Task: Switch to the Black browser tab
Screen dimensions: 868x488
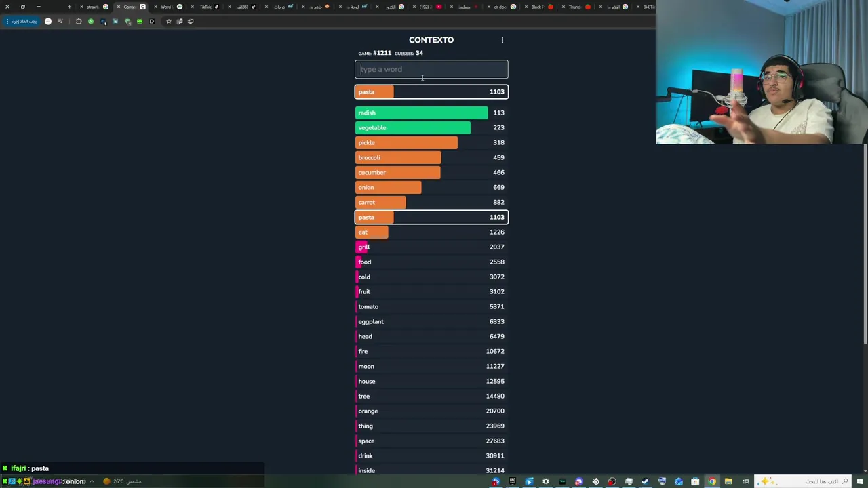Action: [536, 7]
